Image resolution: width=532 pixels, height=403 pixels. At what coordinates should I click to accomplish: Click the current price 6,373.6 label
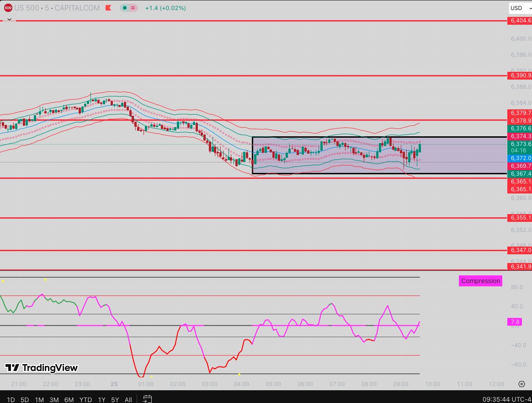(520, 144)
